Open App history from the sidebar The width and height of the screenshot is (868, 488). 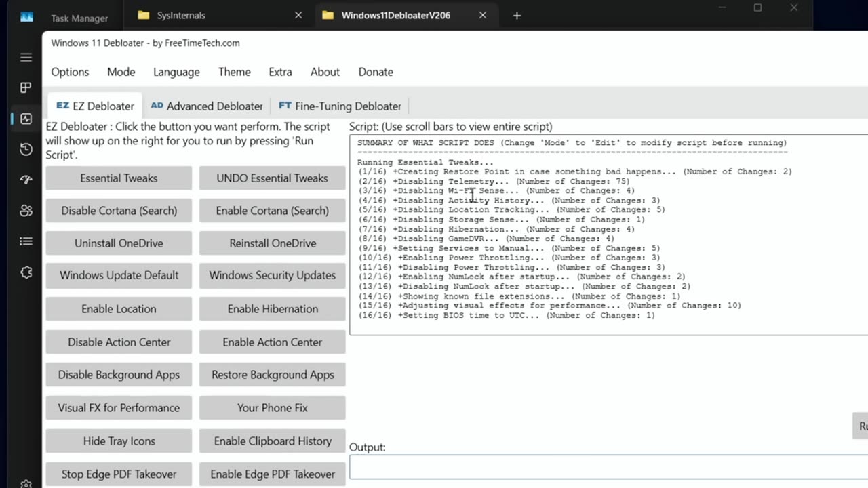[26, 149]
